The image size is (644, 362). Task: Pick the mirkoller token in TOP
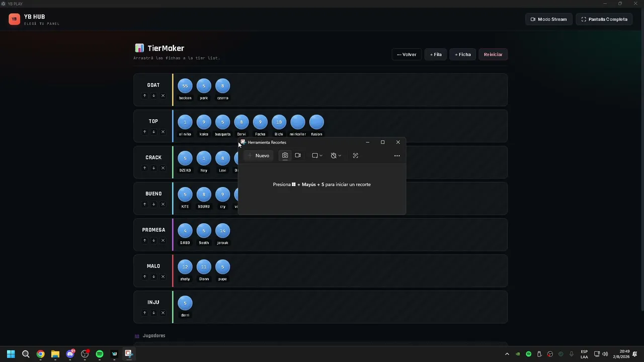coord(298,122)
